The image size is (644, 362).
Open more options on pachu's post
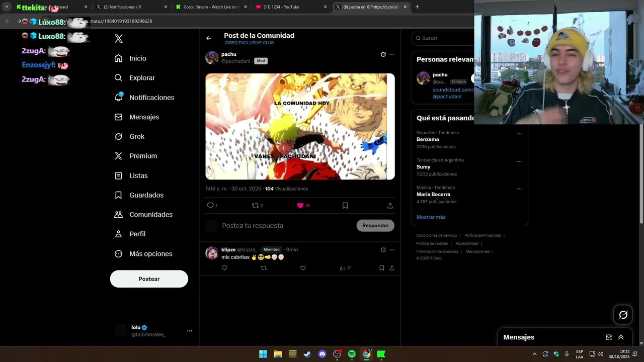click(392, 54)
